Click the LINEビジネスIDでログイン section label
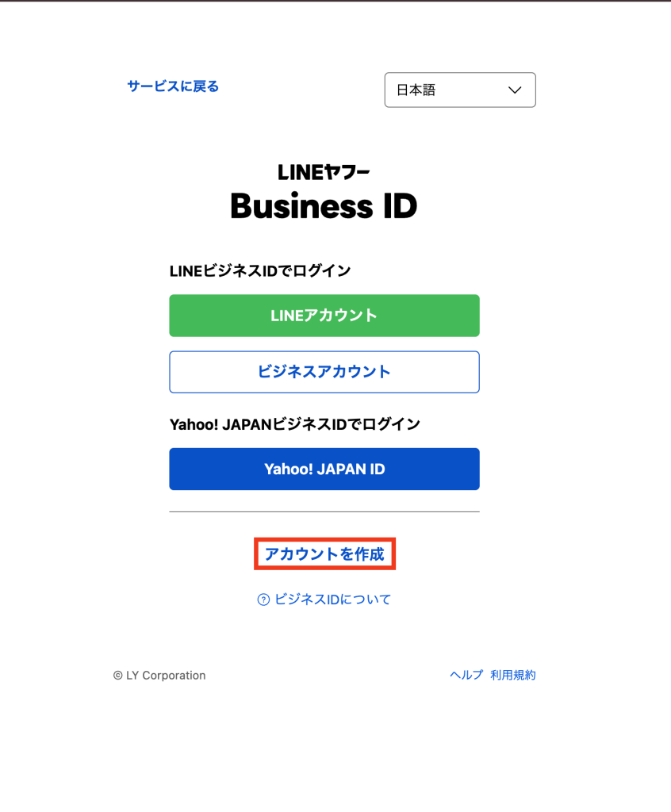The width and height of the screenshot is (671, 812). pos(260,271)
